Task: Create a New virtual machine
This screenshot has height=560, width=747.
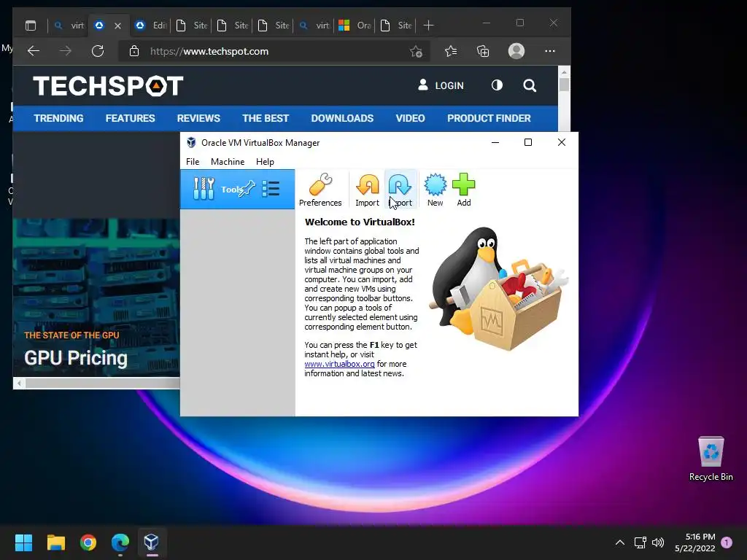Action: [435, 190]
